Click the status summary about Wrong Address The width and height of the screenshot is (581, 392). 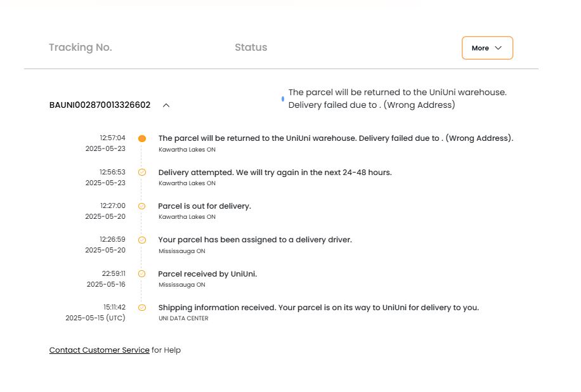[x=397, y=98]
